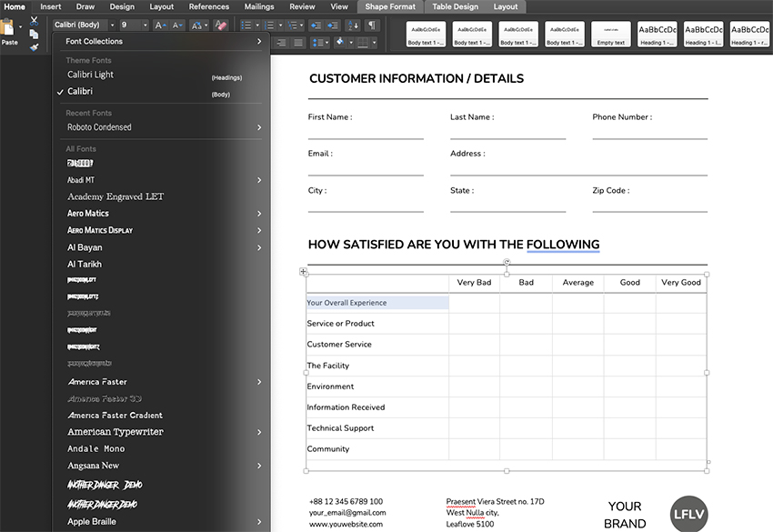Toggle the bulleted list formatting
The width and height of the screenshot is (773, 532).
248,25
